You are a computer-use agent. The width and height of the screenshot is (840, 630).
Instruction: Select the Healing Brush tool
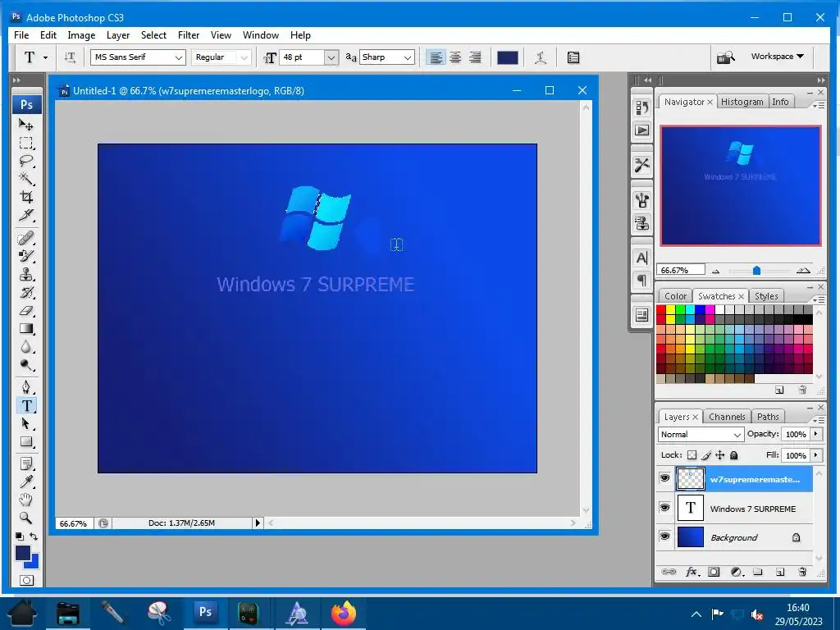point(26,238)
